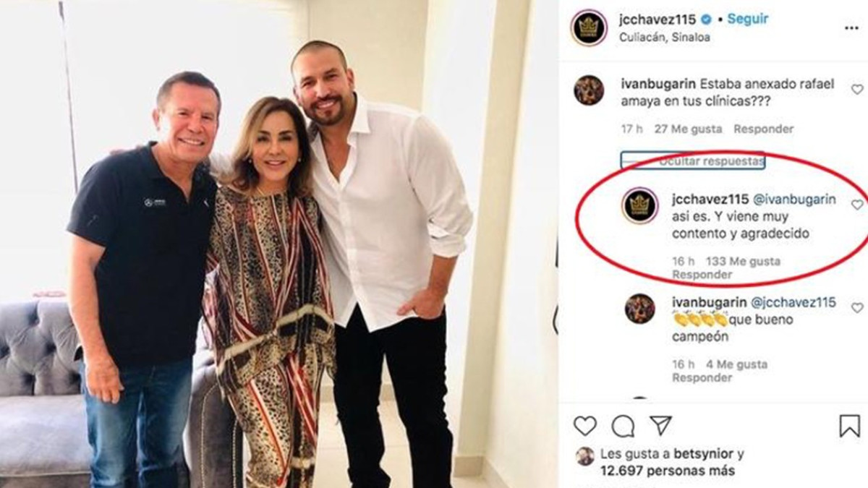Viewport: 868px width, 488px height.
Task: Open the three-dot post options menu
Action: coord(851,27)
